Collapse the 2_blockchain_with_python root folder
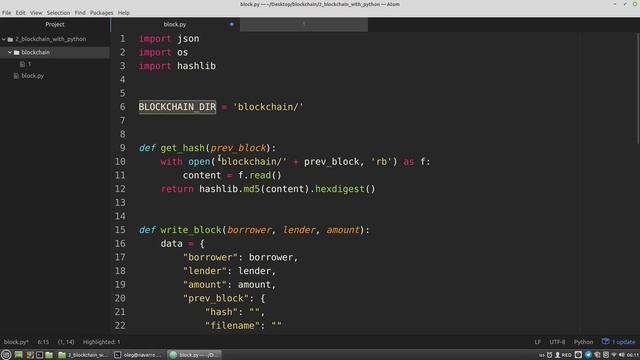 coord(4,39)
